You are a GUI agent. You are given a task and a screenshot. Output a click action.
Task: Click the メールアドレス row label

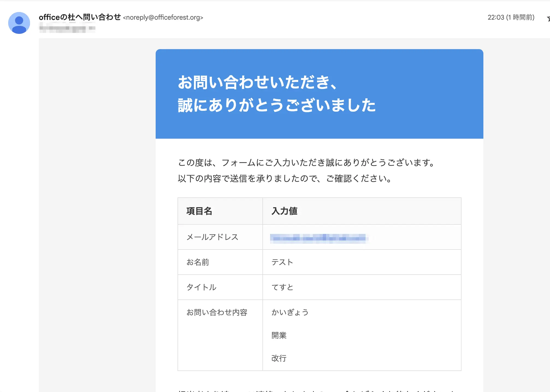[212, 237]
